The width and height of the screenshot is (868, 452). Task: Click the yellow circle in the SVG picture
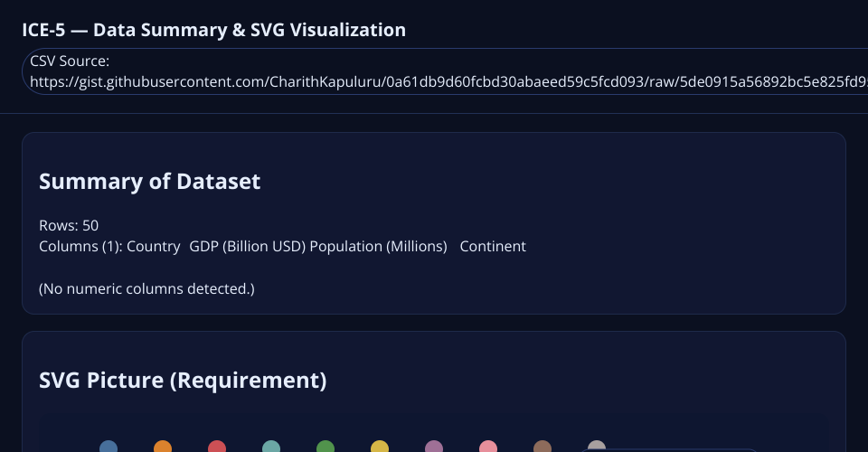(x=380, y=447)
